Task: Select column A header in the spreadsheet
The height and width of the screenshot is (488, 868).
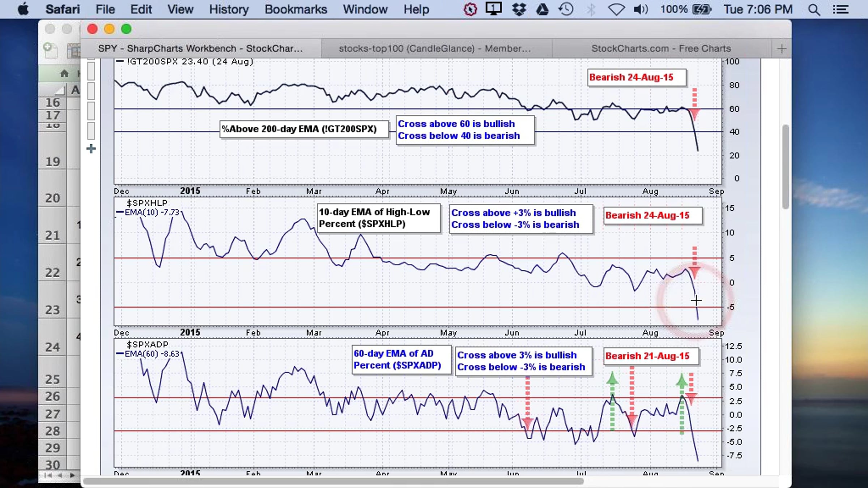Action: [x=75, y=90]
